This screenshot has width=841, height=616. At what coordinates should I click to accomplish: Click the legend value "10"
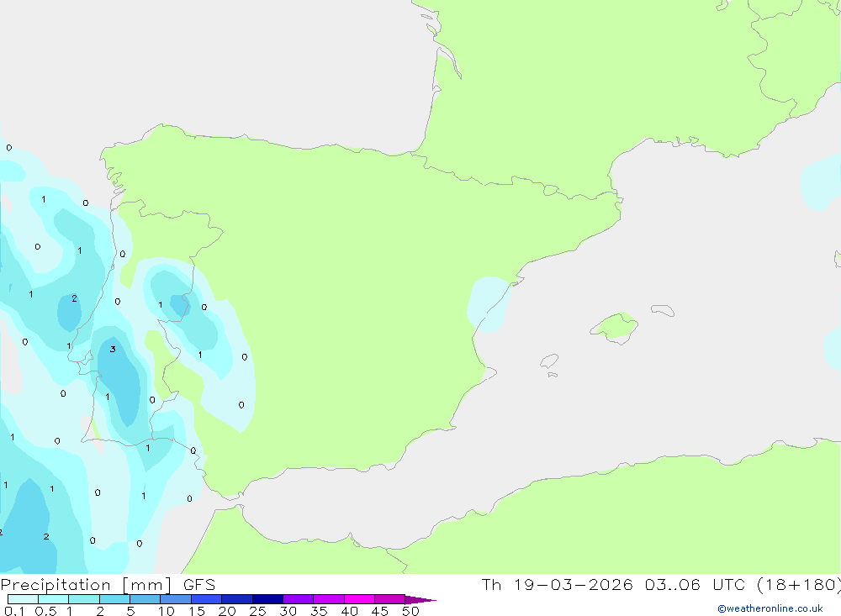(x=167, y=611)
